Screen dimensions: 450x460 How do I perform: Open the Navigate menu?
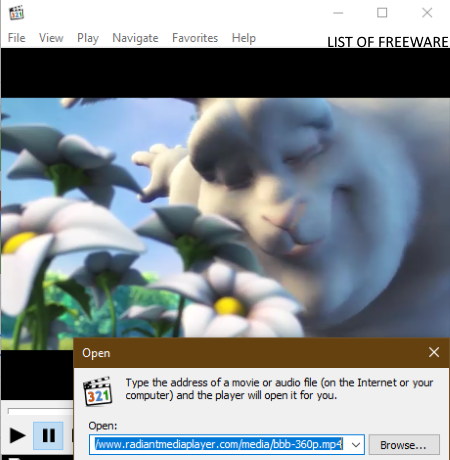(x=135, y=38)
